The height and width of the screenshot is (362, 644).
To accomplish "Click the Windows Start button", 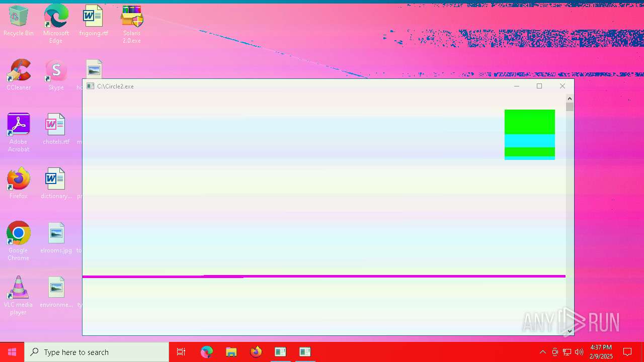I will point(12,352).
